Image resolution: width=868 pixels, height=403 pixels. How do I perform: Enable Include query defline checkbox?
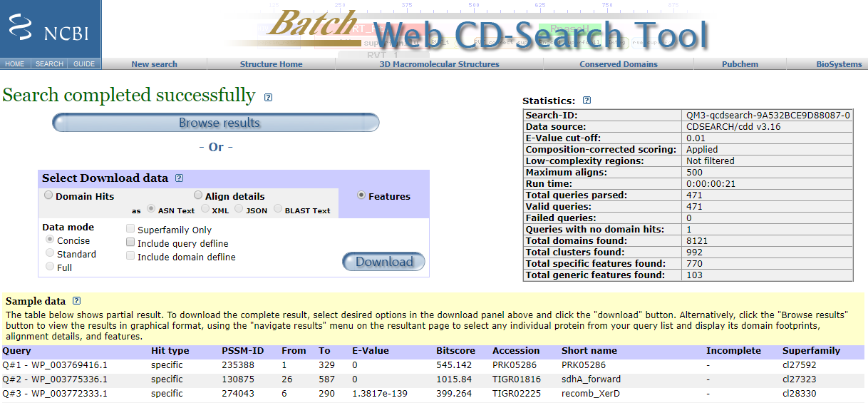click(130, 243)
